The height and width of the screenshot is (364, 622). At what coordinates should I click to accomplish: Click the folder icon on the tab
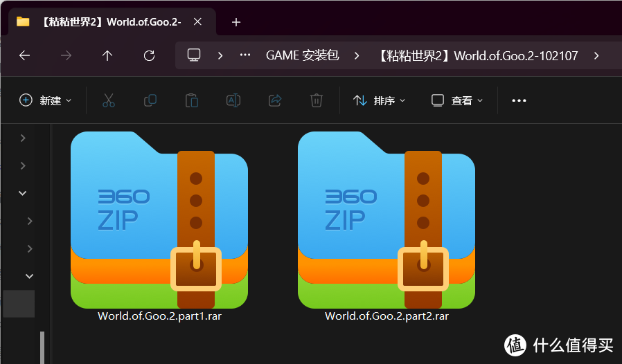[23, 21]
